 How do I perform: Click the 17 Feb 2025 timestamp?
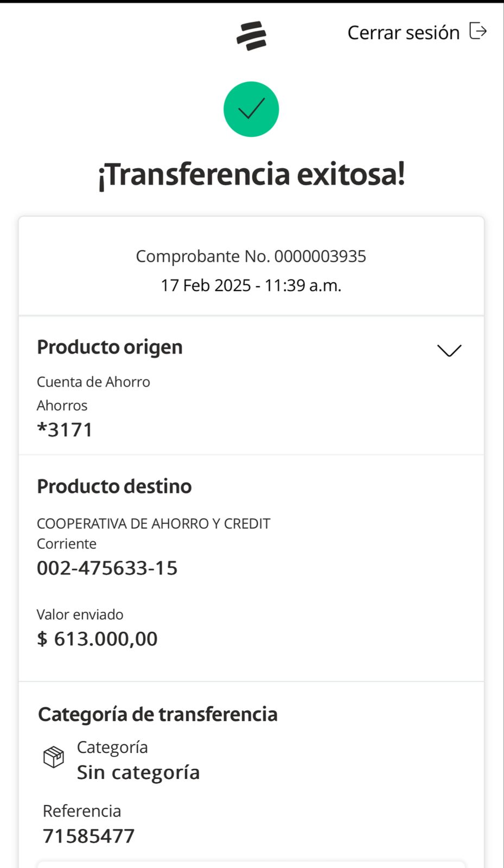tap(251, 286)
